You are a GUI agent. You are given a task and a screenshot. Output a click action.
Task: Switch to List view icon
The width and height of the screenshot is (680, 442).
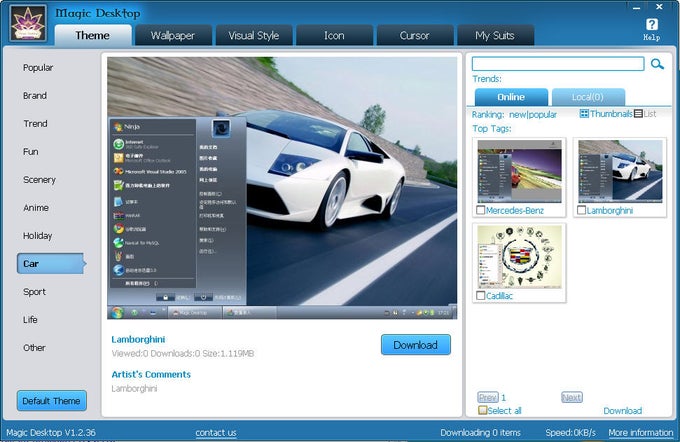pos(638,114)
